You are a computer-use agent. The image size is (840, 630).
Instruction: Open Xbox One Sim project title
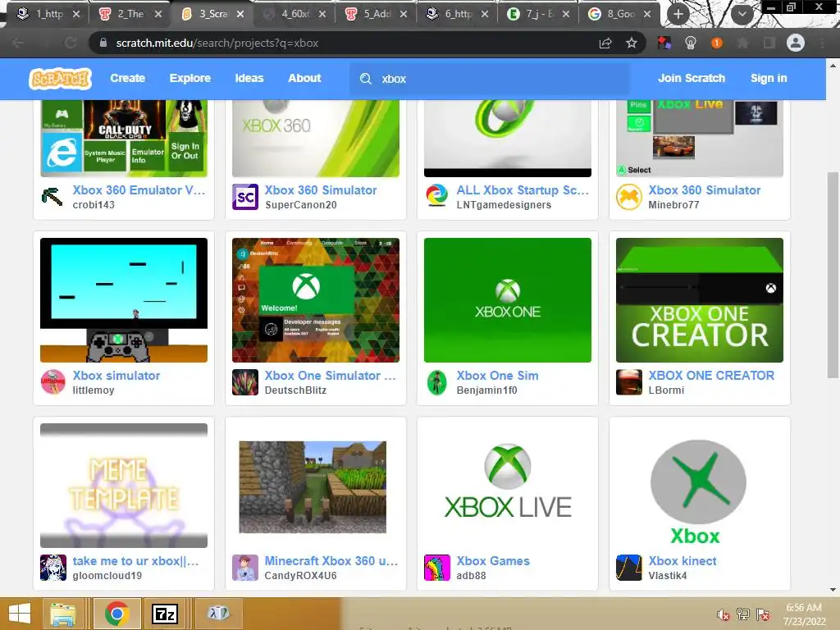pyautogui.click(x=497, y=376)
